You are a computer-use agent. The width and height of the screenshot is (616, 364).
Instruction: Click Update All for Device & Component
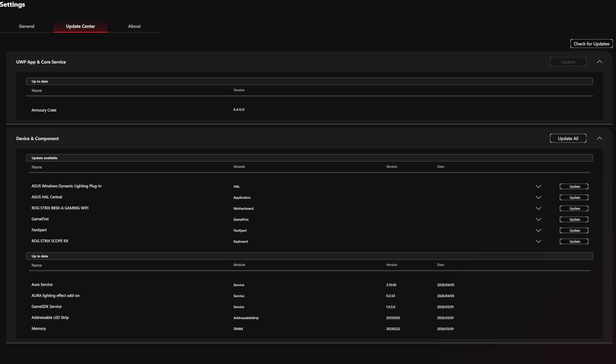pyautogui.click(x=568, y=138)
